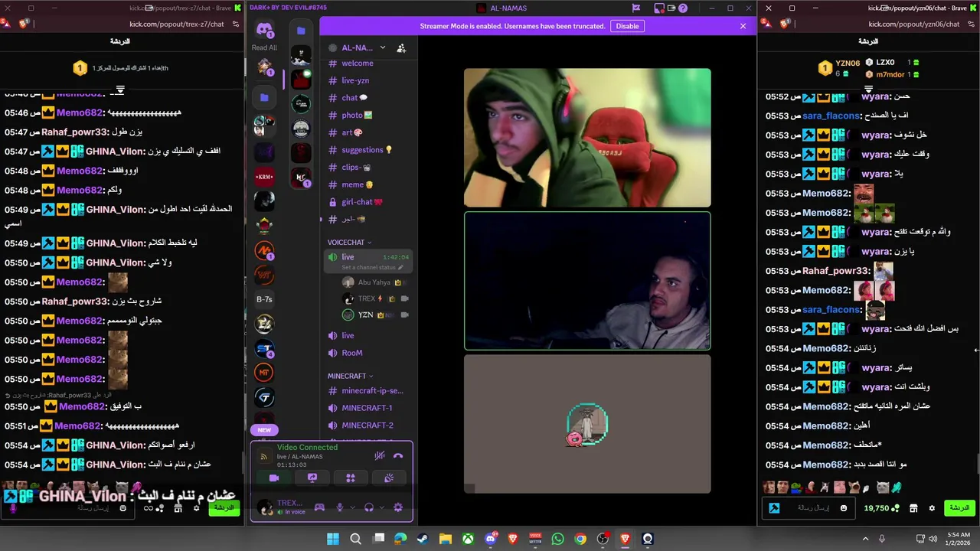Expand leaderboard arrow in yzn06 chat

tap(868, 89)
